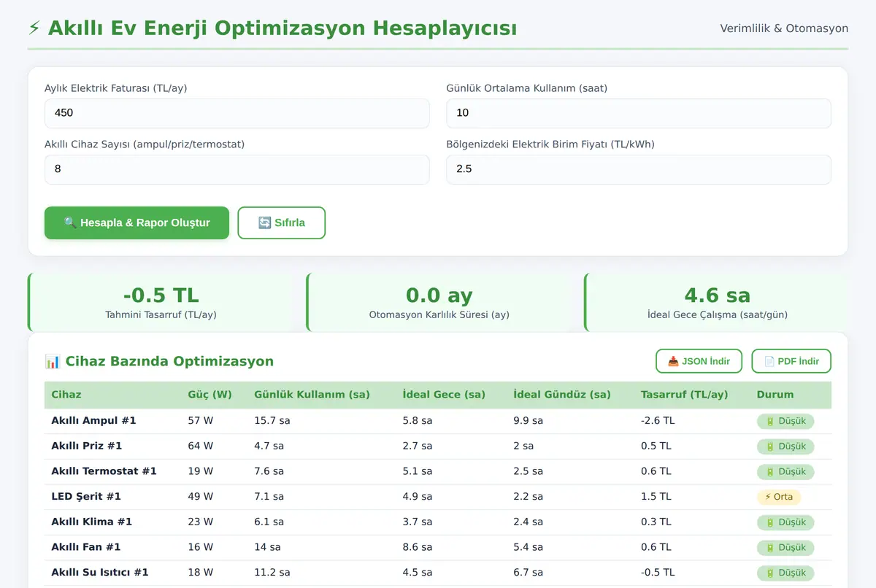Viewport: 876px width, 588px height.
Task: Click the lightning bolt icon in title
Action: pyautogui.click(x=34, y=28)
